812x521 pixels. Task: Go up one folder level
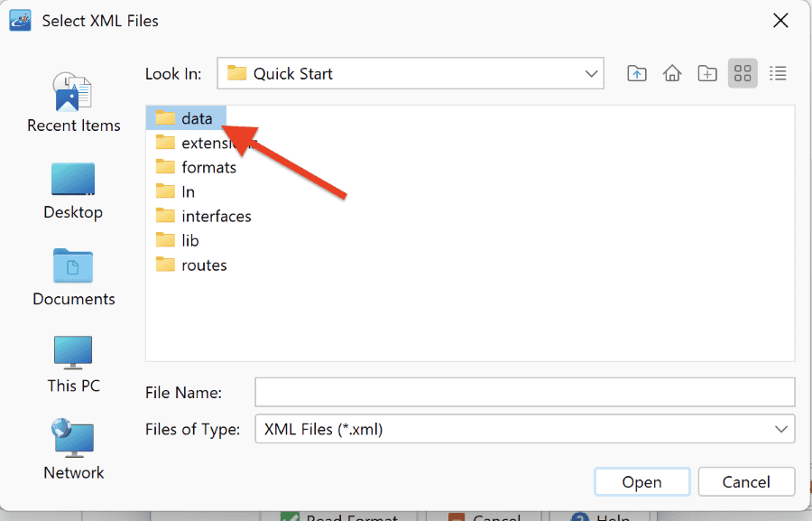[636, 74]
